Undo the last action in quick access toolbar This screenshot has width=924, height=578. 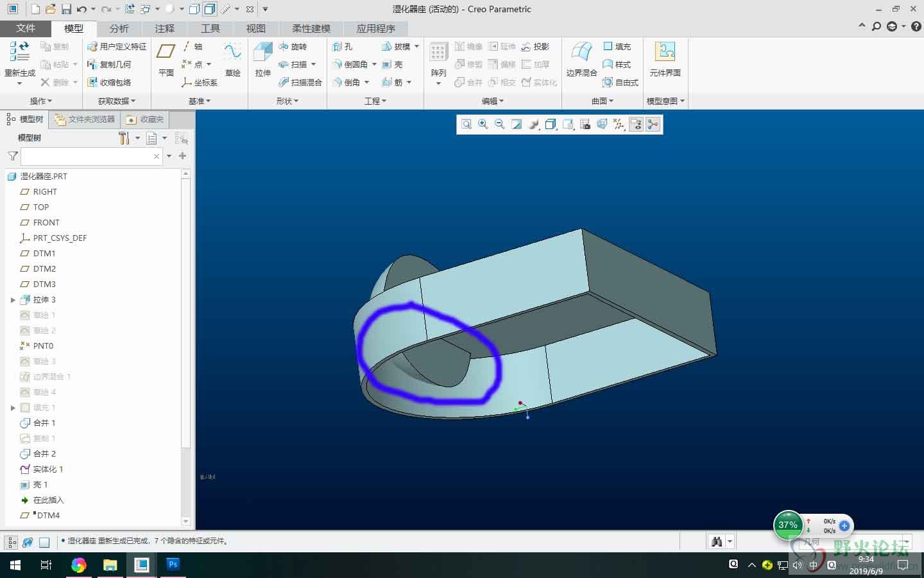point(81,9)
